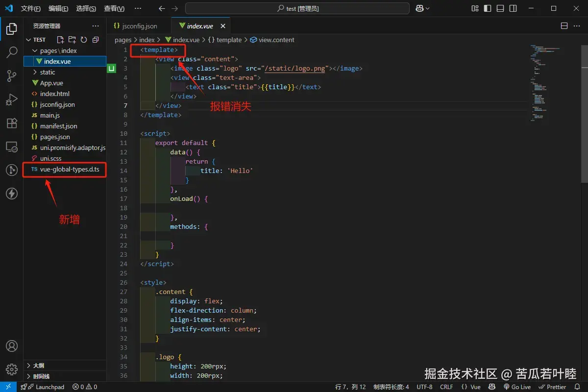588x392 pixels.
Task: Click the errors and warnings indicator
Action: [85, 387]
